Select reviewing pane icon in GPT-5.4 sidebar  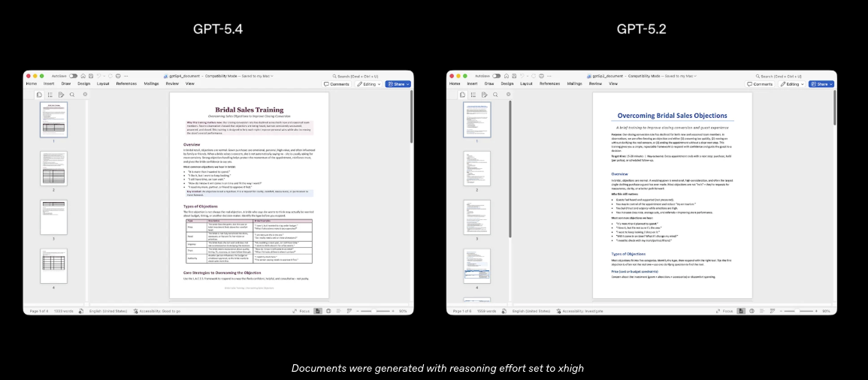point(61,95)
